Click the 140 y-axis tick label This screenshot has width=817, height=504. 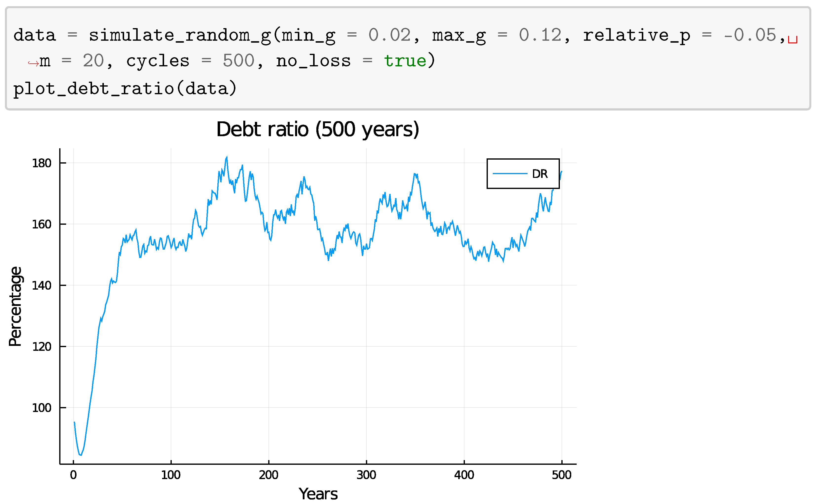(41, 285)
